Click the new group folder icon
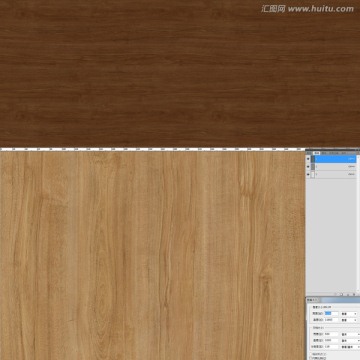This screenshot has width=360, height=360. coord(341,294)
